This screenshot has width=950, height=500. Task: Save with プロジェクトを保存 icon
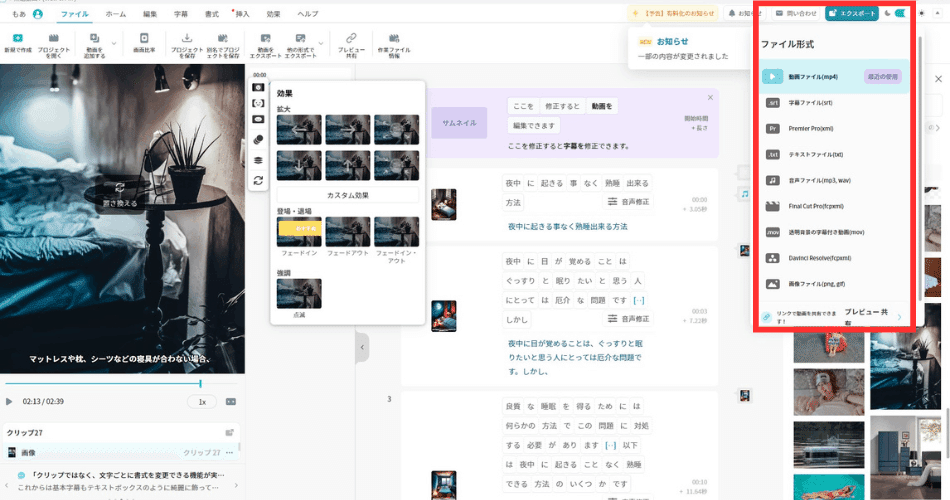[x=187, y=39]
